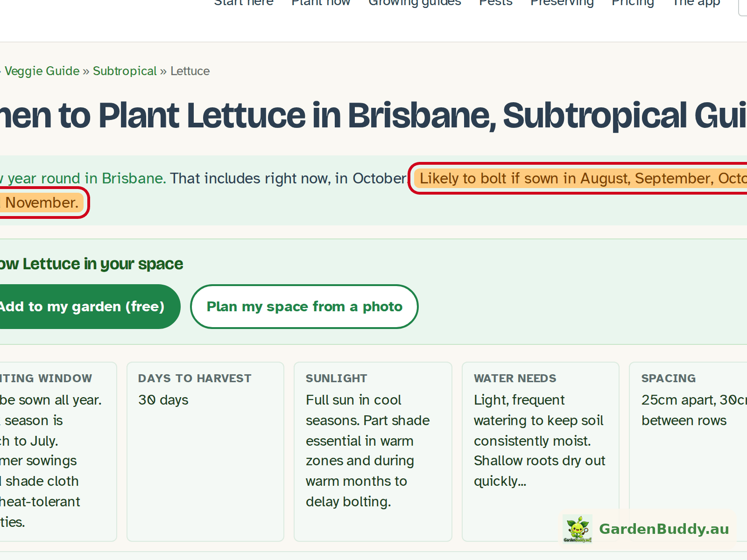Open the Plant now menu item
This screenshot has height=560, width=747.
[x=321, y=3]
